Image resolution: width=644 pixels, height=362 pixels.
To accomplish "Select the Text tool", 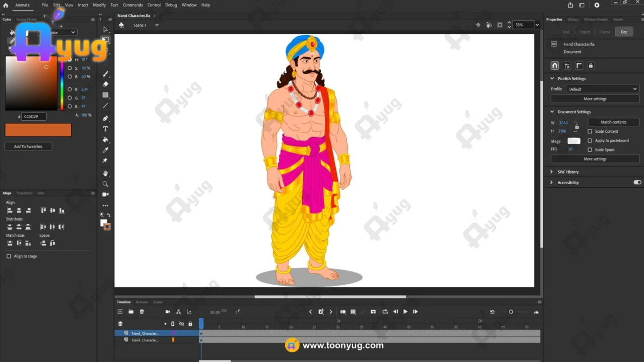I will click(106, 129).
